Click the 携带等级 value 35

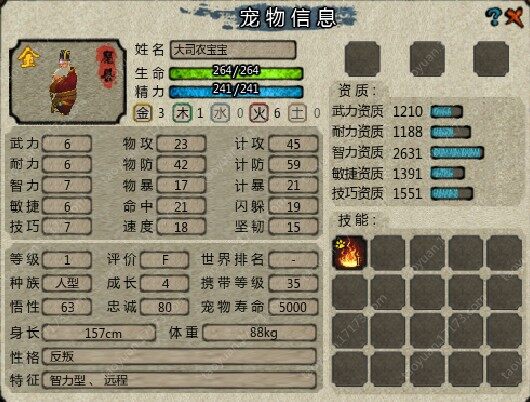[293, 283]
